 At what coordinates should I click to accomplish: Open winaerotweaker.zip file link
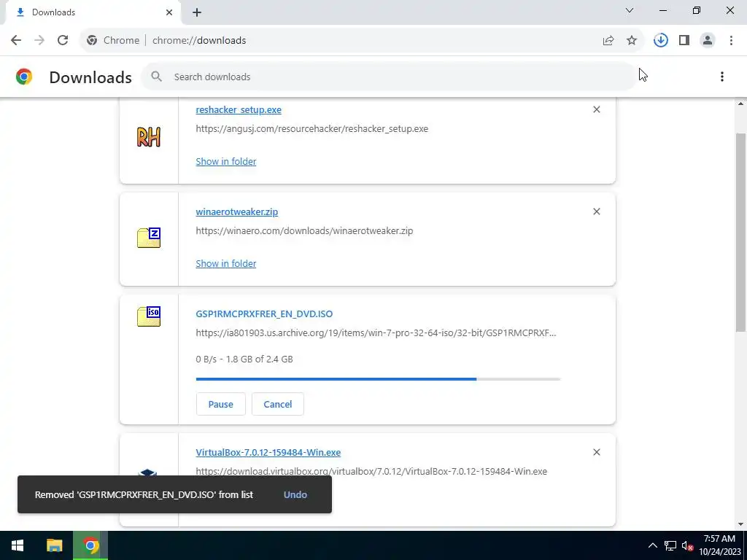[237, 212]
